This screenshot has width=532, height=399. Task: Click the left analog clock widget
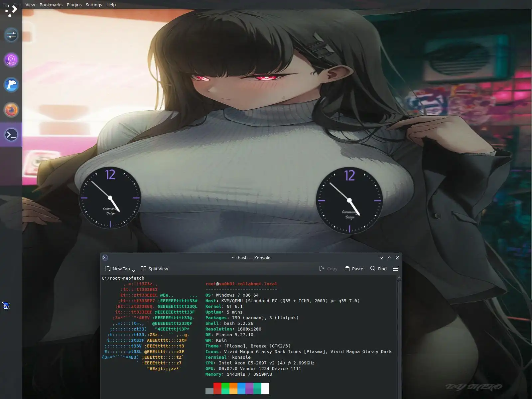[x=110, y=198]
